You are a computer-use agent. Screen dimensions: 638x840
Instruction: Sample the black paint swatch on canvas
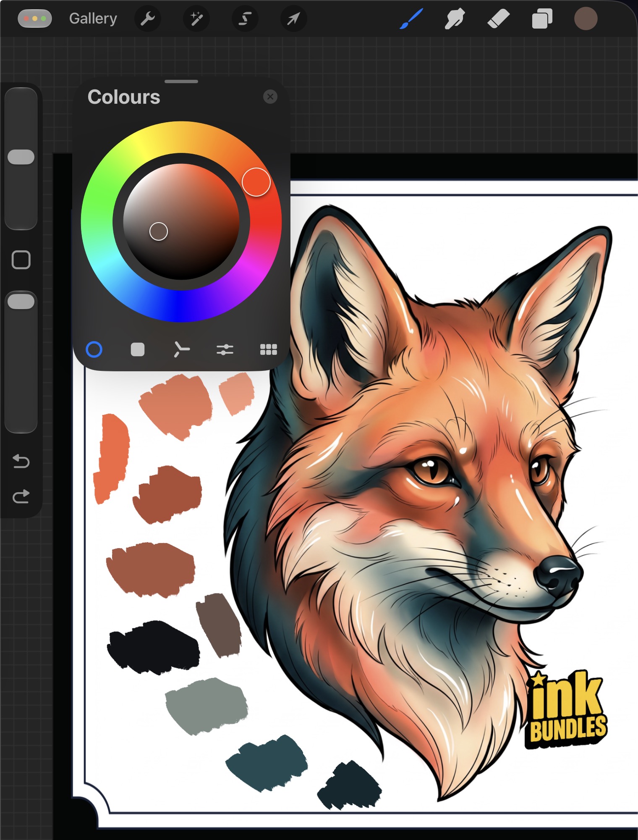pyautogui.click(x=153, y=648)
